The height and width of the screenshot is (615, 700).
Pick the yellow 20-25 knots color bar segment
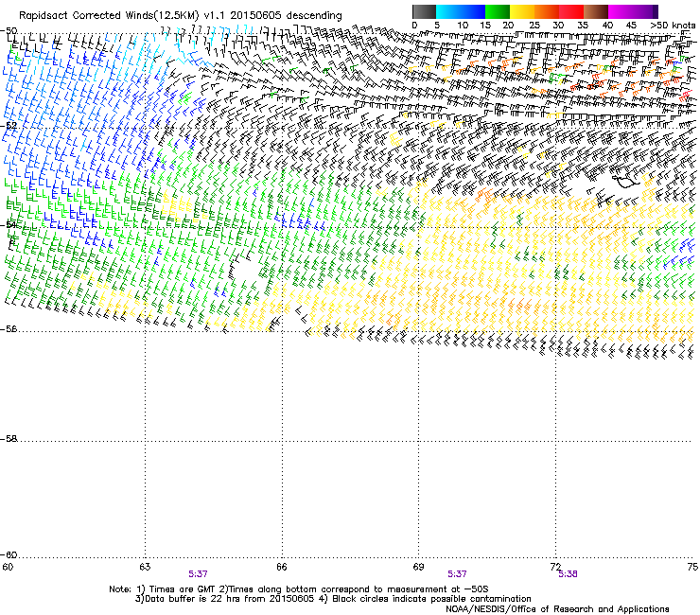[522, 11]
